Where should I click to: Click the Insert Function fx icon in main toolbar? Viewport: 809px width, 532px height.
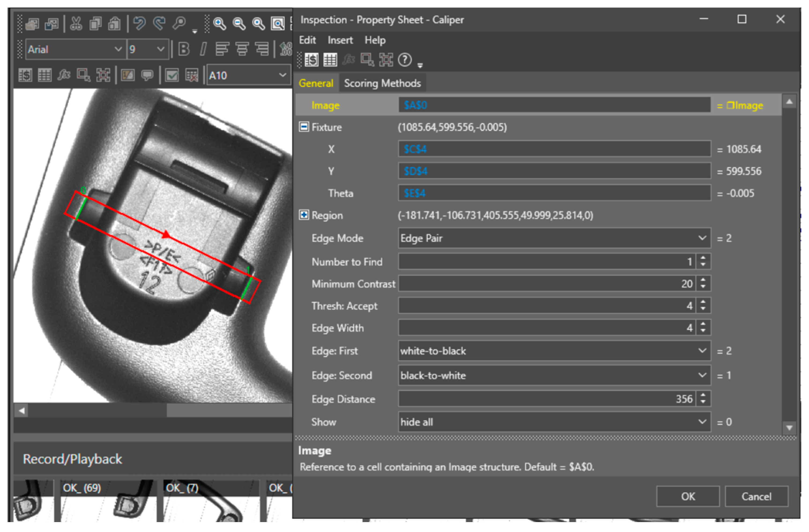click(64, 75)
